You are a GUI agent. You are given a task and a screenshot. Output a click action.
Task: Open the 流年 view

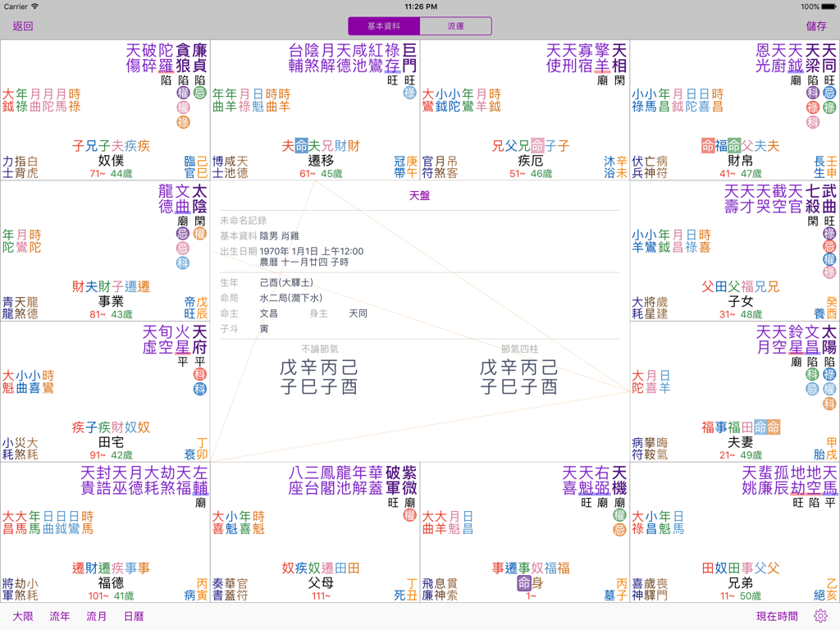[59, 616]
